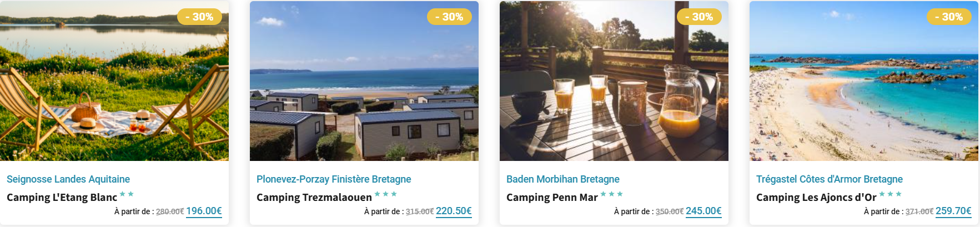Click the -30% badge on Penn Mar card
This screenshot has height=227, width=980.
[699, 17]
